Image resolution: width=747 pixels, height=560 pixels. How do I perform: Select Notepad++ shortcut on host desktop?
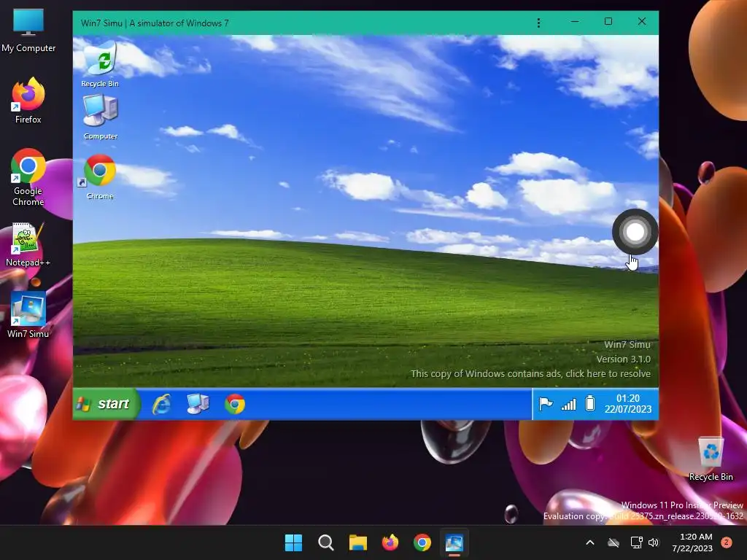(x=28, y=245)
